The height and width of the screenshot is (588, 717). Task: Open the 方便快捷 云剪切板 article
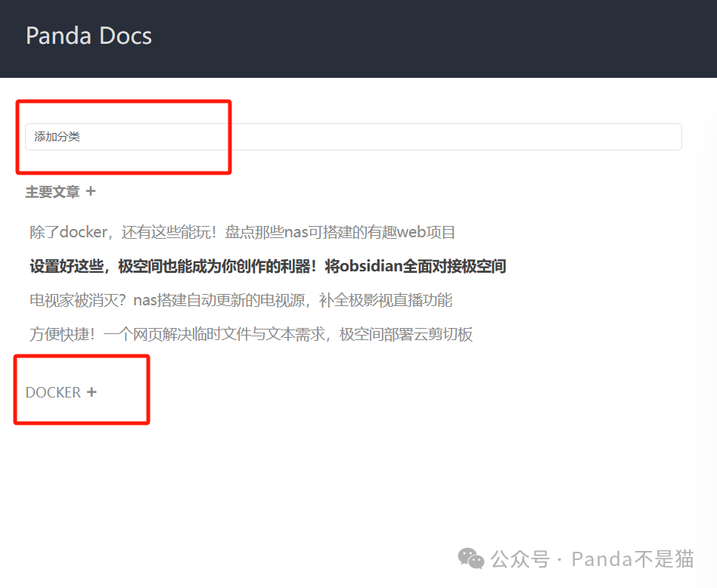[x=251, y=334]
